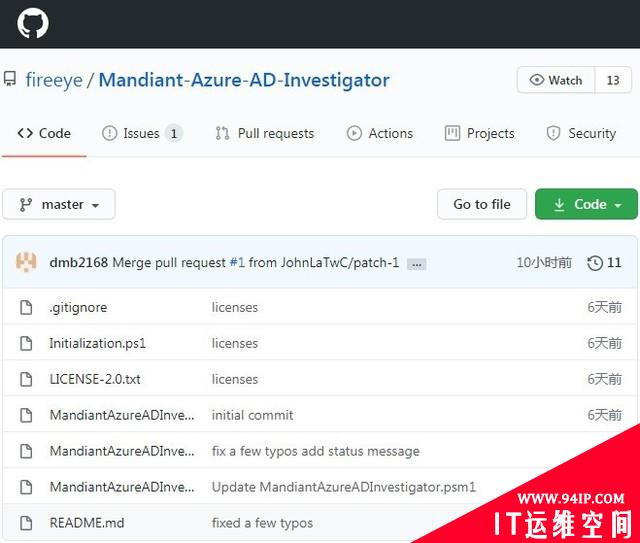Open the Initialization.ps1 file

[98, 343]
